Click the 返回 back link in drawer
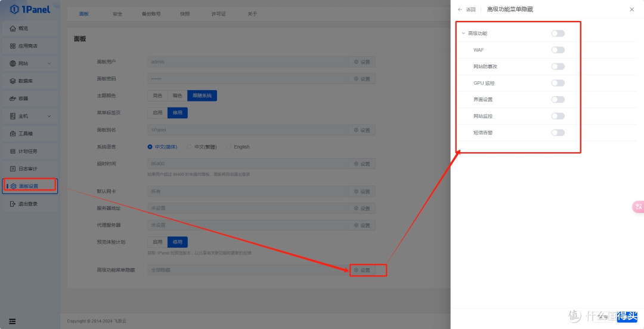644x329 pixels. coord(467,10)
